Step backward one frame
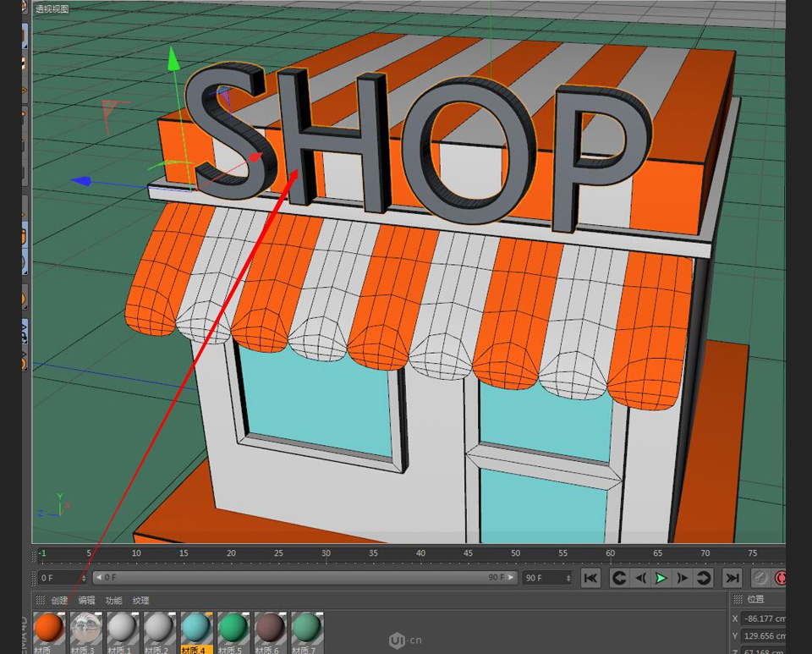This screenshot has height=654, width=812. click(x=641, y=578)
